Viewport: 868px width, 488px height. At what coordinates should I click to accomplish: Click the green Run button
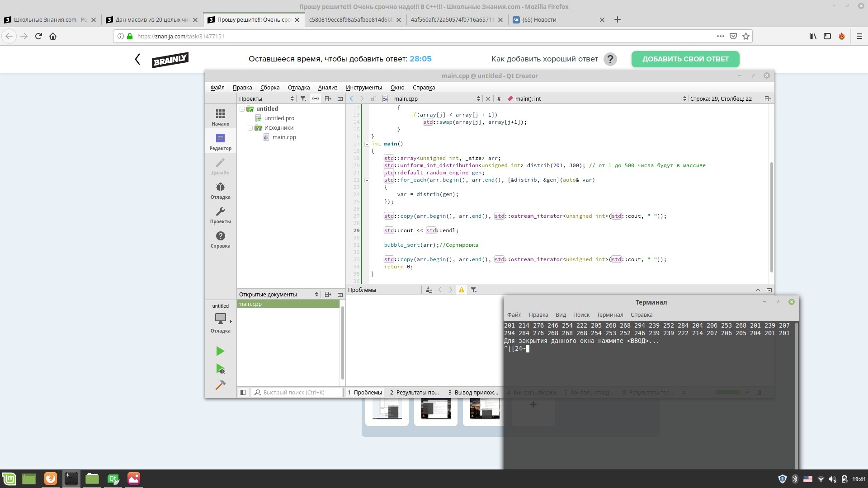[x=220, y=351]
